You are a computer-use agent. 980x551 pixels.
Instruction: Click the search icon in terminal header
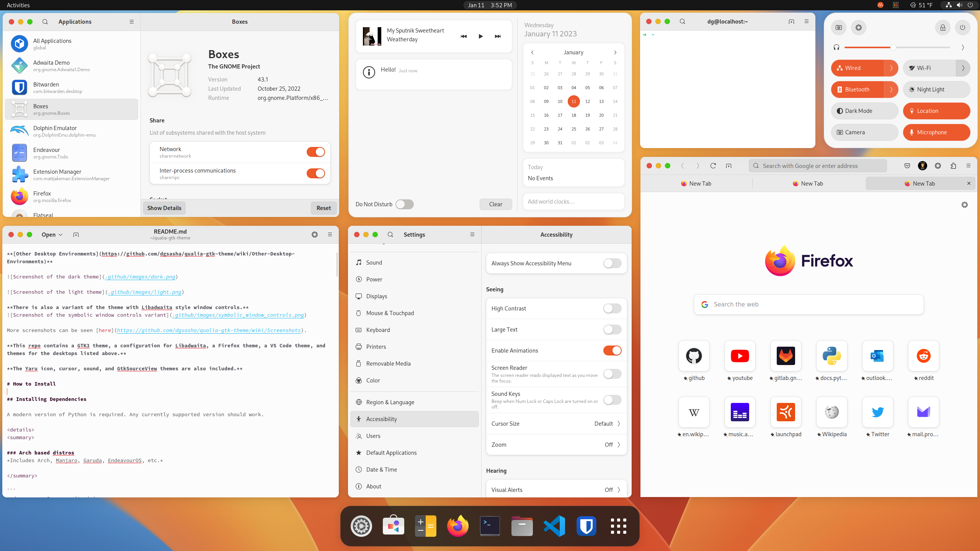point(683,21)
